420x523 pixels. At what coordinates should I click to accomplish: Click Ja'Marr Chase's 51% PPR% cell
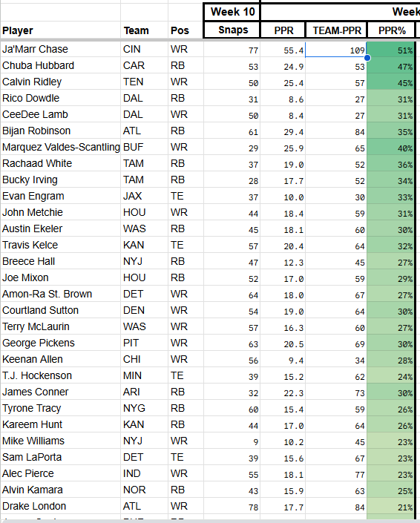[390, 50]
